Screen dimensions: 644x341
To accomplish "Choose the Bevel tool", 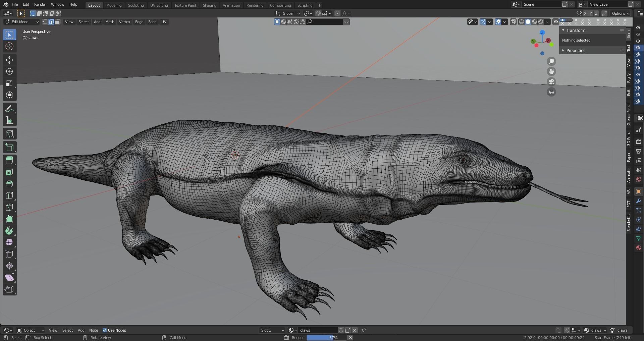I will 9,184.
